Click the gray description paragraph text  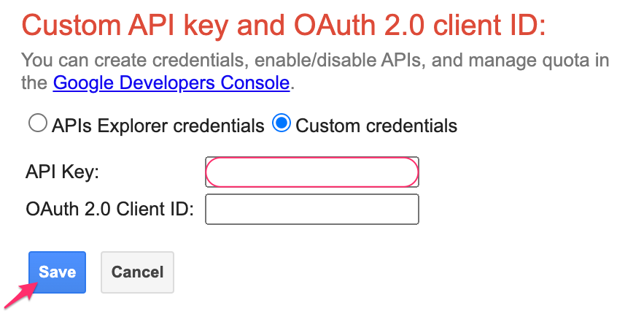tap(315, 60)
